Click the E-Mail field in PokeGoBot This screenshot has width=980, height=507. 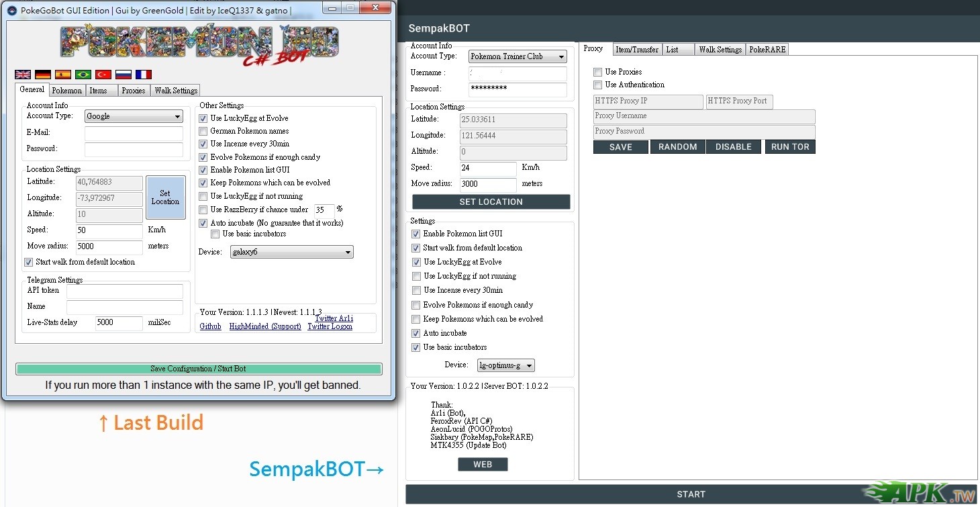pyautogui.click(x=134, y=134)
